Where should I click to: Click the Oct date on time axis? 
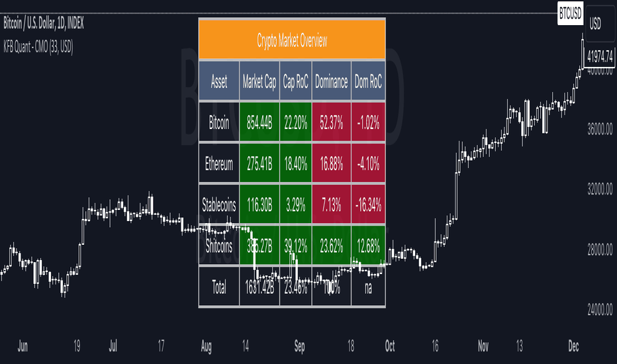click(389, 346)
